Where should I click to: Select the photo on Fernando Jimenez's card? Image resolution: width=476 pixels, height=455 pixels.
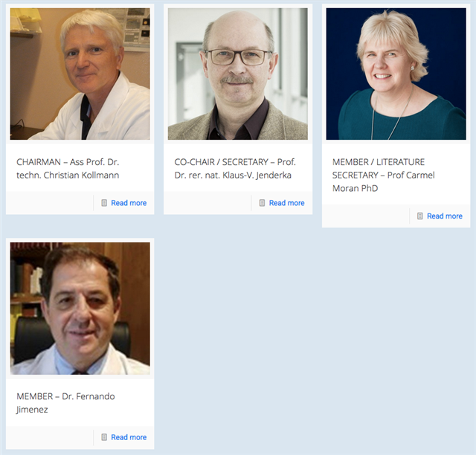[80, 308]
